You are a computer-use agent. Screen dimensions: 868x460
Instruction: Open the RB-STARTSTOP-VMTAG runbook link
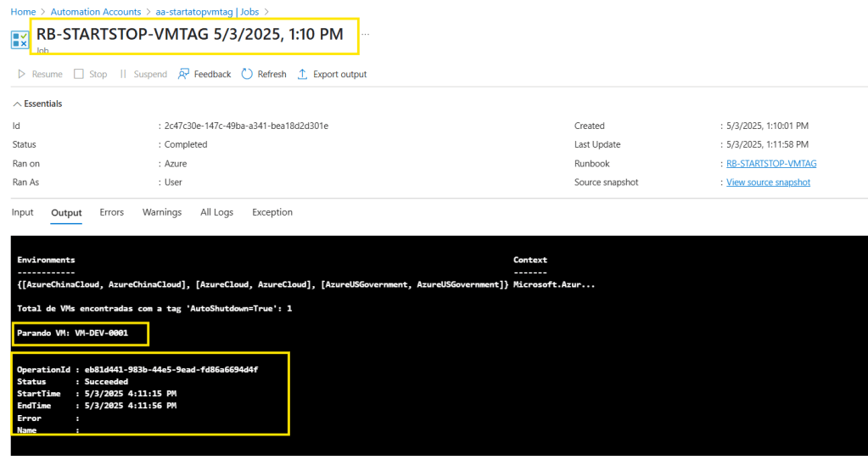[771, 164]
